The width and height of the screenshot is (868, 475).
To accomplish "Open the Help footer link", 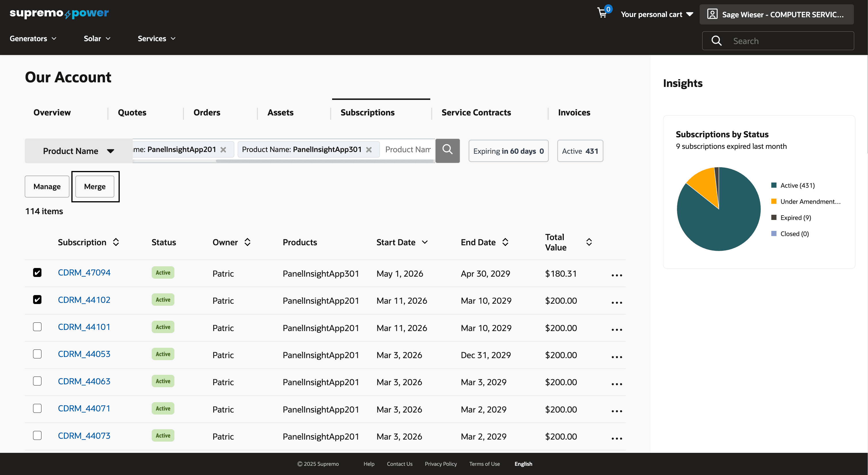I will 369,464.
